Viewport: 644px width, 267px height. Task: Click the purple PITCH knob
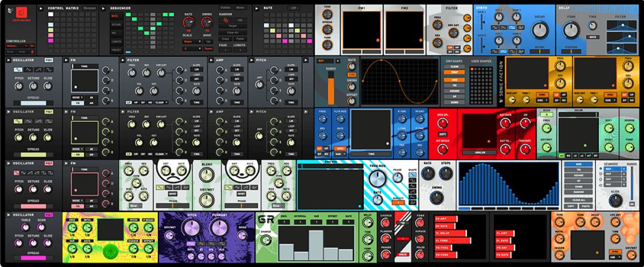[192, 228]
